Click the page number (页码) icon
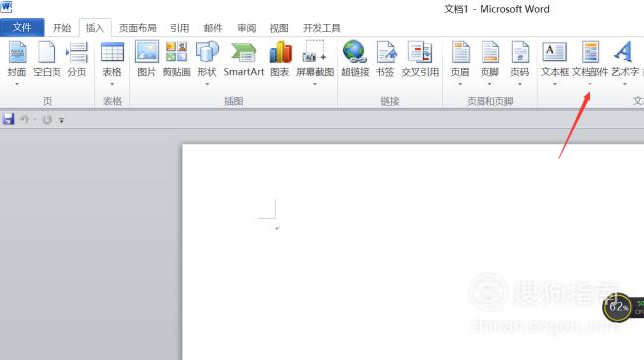 [520, 53]
